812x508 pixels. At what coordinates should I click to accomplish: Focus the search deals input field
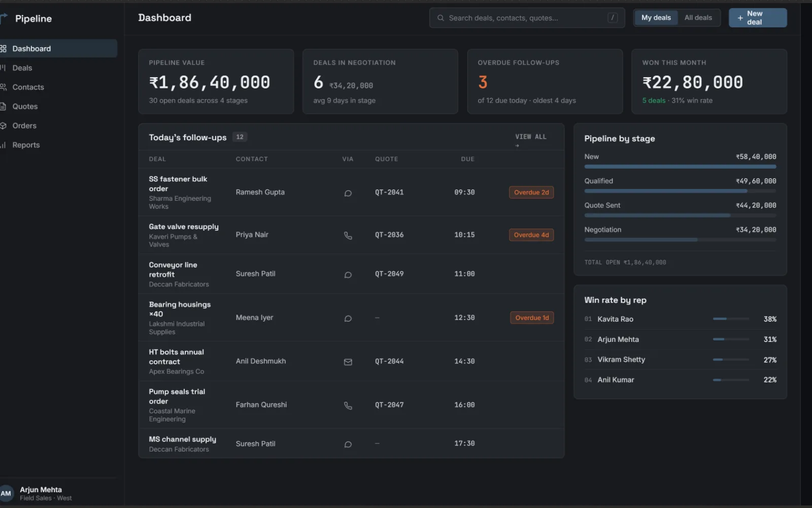click(x=527, y=18)
